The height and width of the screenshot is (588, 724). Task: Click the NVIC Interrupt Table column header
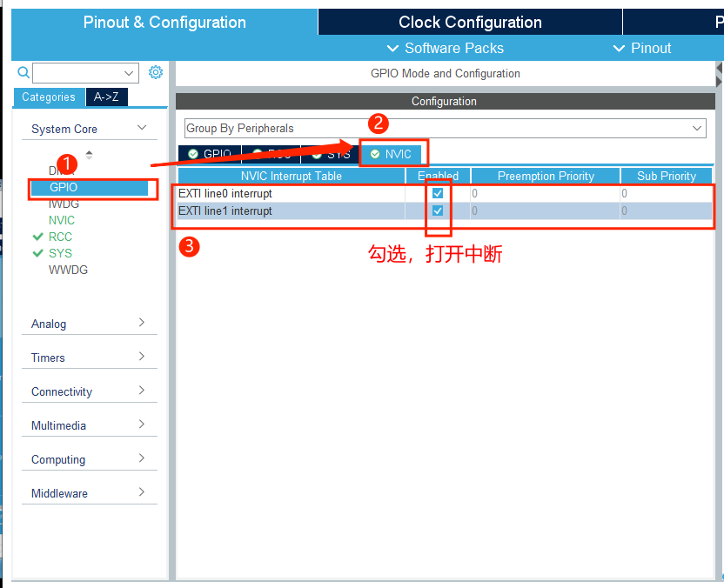[292, 177]
